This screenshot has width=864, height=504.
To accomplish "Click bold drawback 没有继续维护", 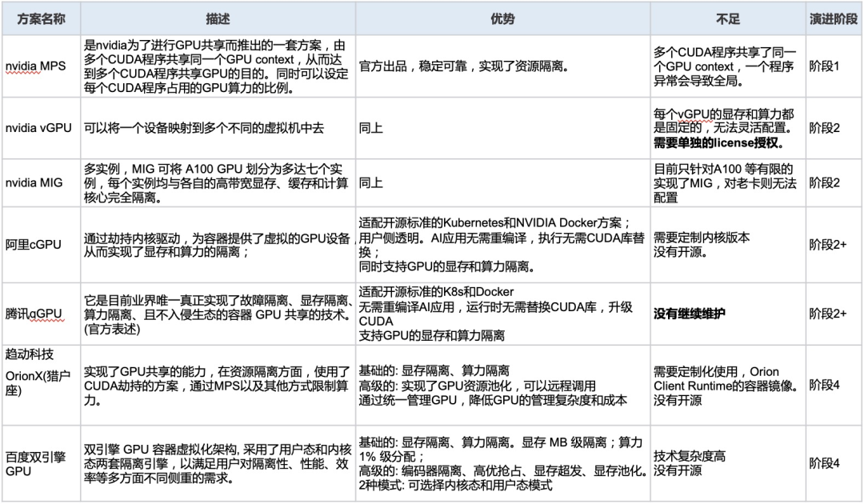I will 690,314.
